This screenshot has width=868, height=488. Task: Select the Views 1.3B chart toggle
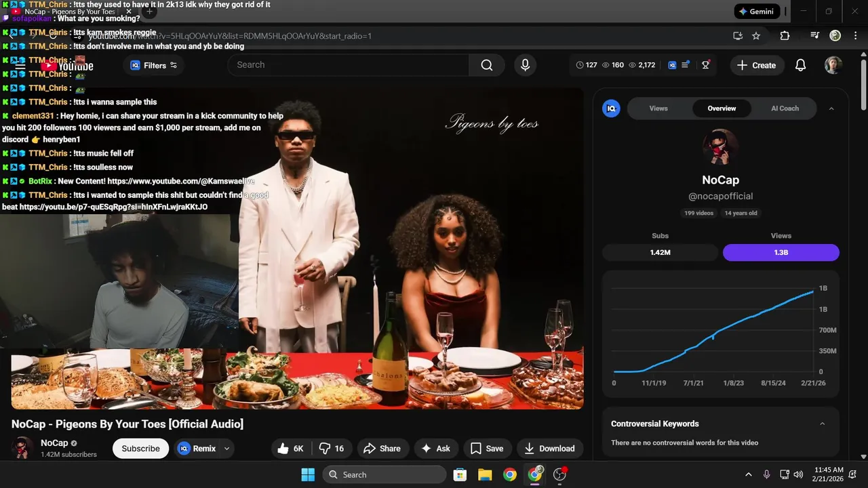[x=781, y=253]
